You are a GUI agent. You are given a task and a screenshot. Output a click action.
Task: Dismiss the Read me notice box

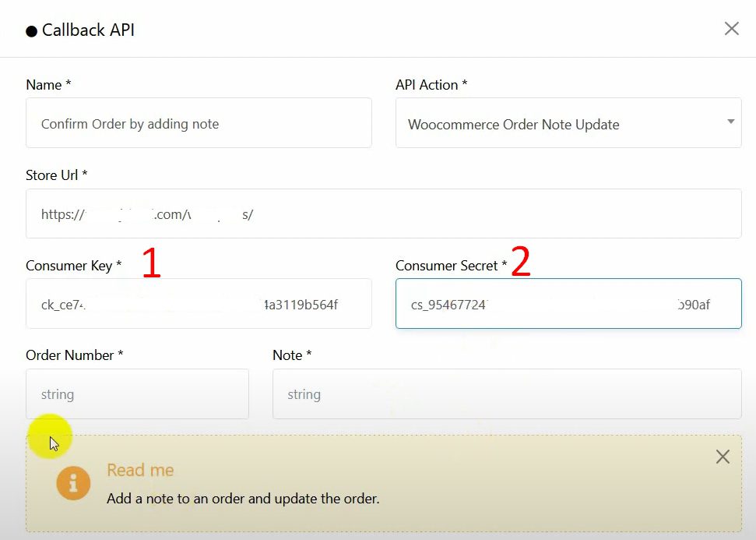723,457
